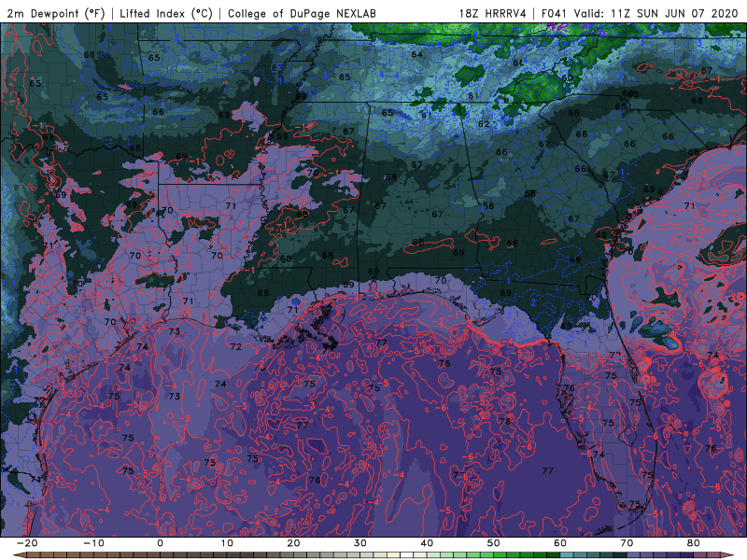Click the "20" color scale label
The image size is (747, 560).
click(293, 543)
